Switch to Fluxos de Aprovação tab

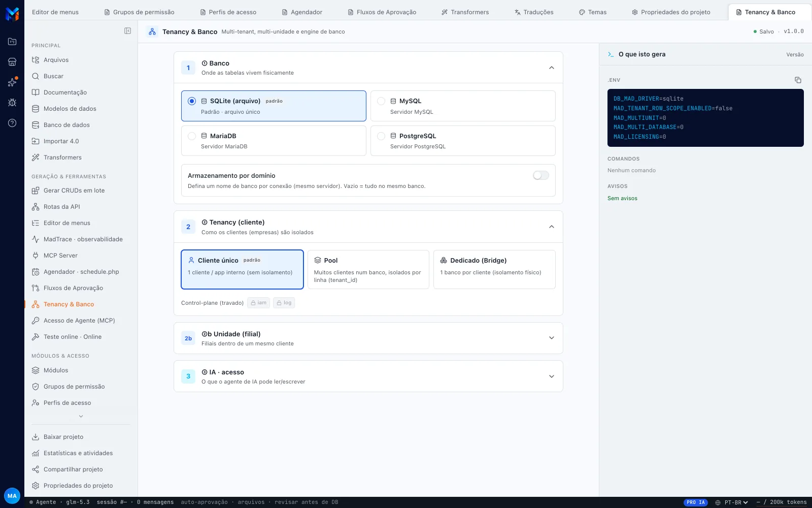point(382,12)
